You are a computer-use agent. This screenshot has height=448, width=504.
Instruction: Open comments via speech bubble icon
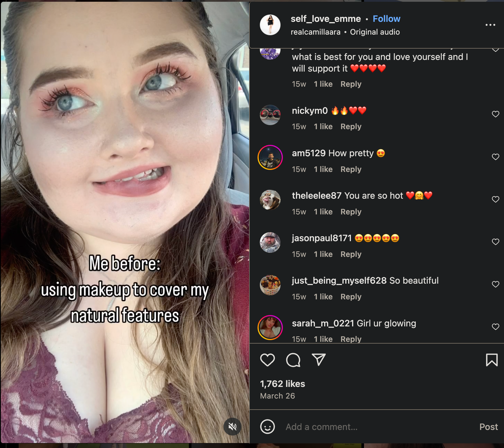click(293, 360)
